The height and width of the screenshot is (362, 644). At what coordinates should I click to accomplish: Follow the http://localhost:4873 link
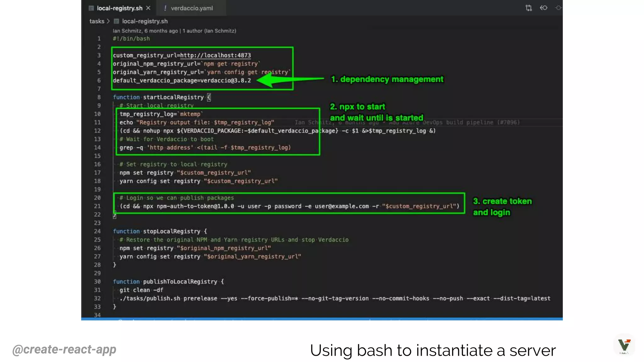[x=215, y=55]
